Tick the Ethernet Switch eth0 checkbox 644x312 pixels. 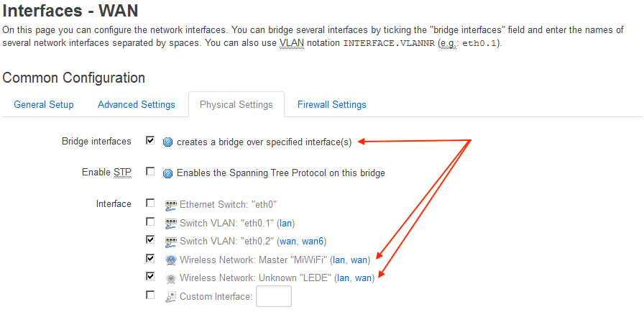click(x=150, y=203)
